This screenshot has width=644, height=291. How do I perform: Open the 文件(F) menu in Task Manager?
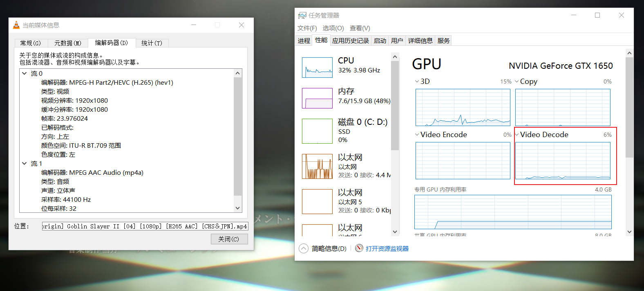click(x=307, y=28)
